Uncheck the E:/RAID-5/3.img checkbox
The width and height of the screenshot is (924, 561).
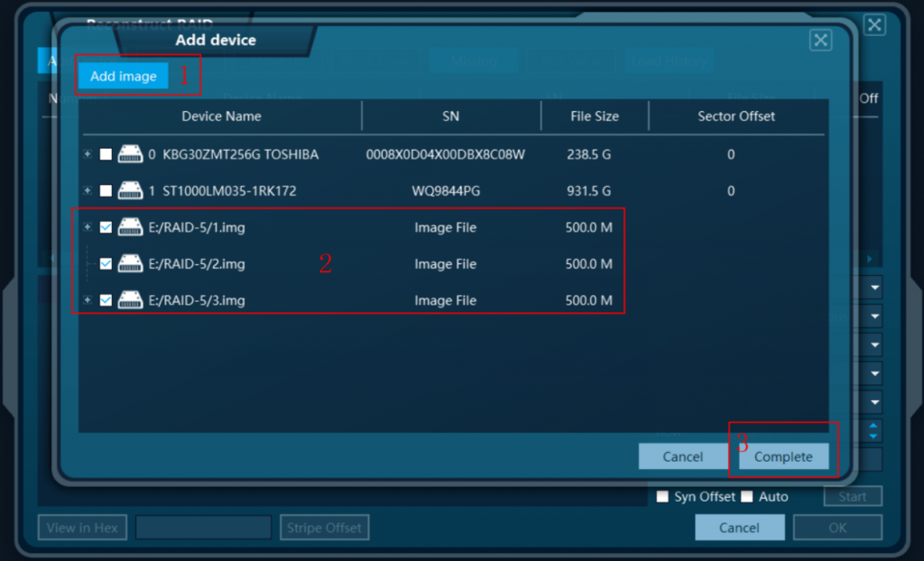pos(106,300)
